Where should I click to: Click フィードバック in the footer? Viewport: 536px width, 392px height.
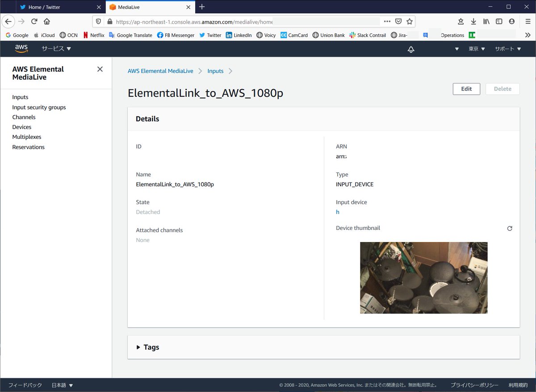25,385
